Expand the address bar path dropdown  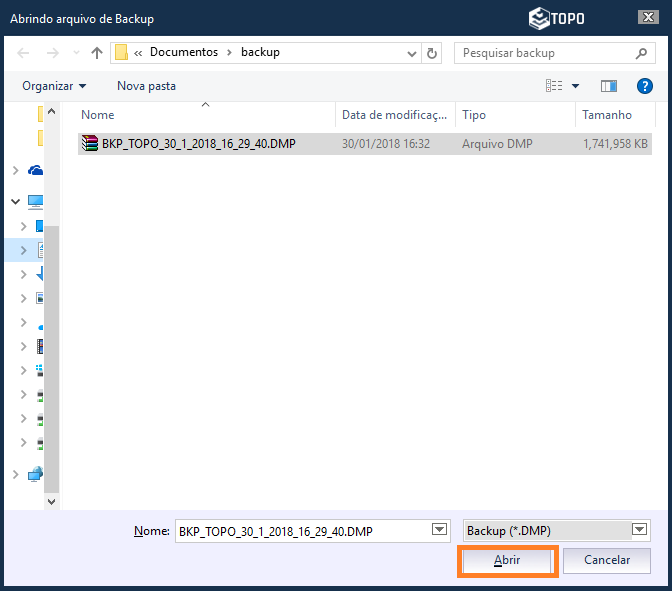pos(411,53)
